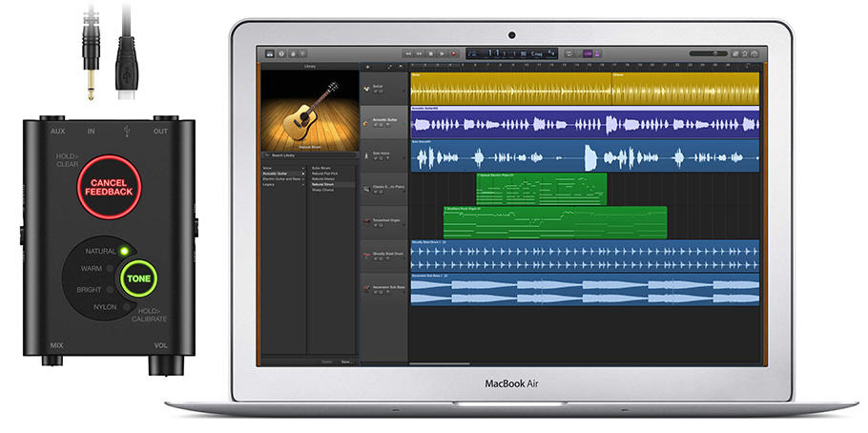Toggle the purple Count-in button
The width and height of the screenshot is (868, 433).
588,53
